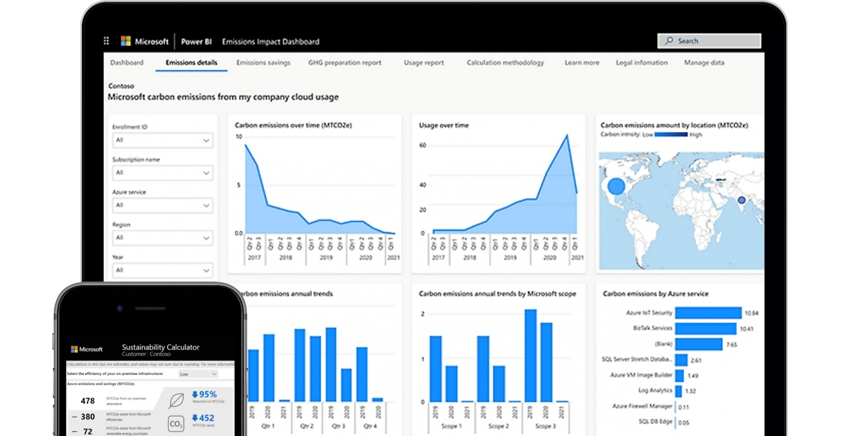Click the 478 MTCO2e value on phone

point(87,401)
